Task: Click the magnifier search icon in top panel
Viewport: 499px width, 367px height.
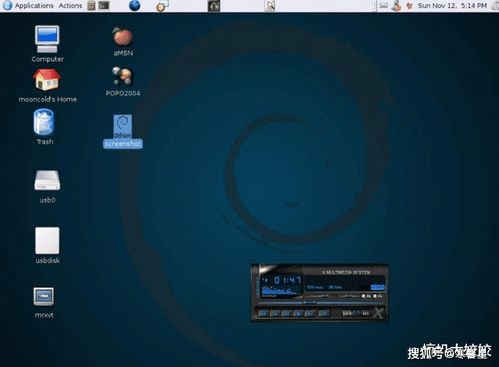Action: [x=270, y=6]
